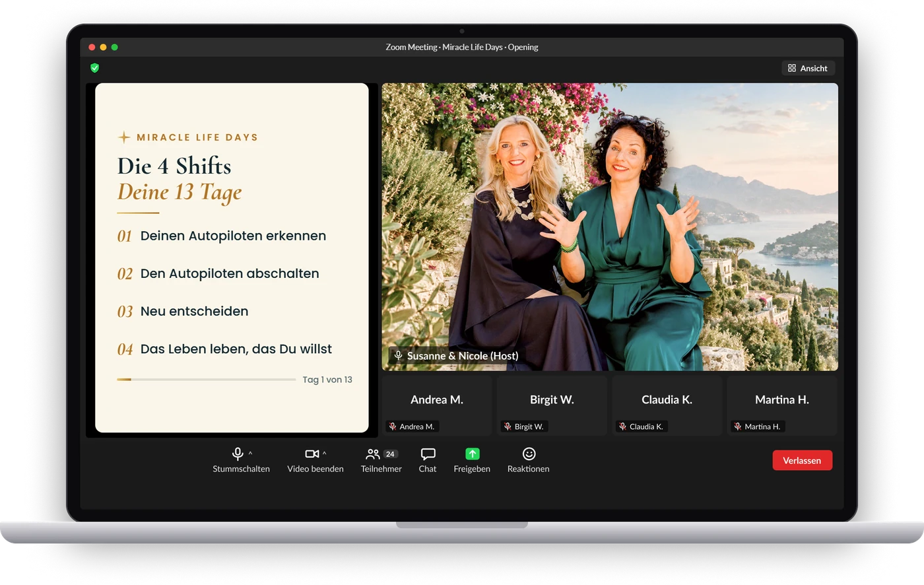Click slide item 'Den Autopiloten abschalten'
Screen dimensions: 924x585
(x=230, y=273)
